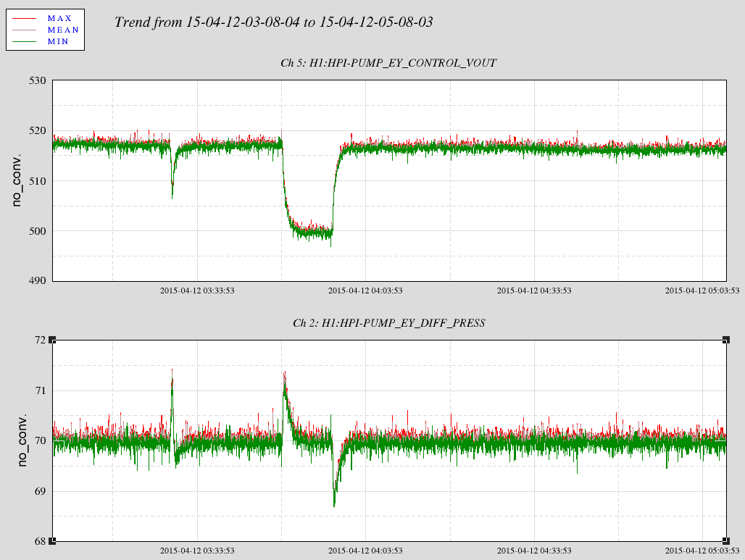Click the 05:03:53 time label under DIFF_PRESS chart

(702, 551)
